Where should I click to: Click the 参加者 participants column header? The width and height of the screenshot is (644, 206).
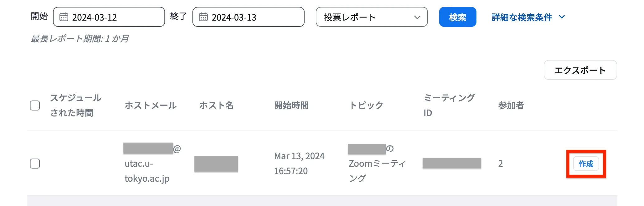coord(510,105)
